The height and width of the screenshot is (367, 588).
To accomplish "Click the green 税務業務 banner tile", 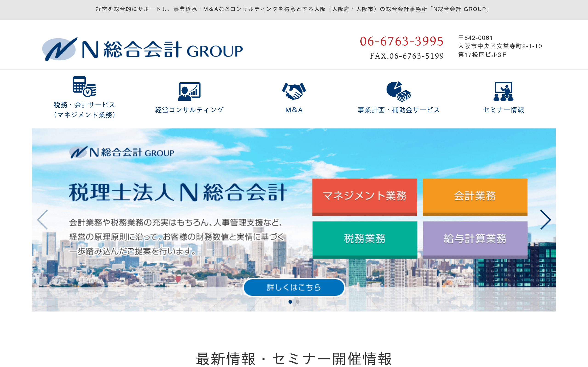I will (x=365, y=239).
